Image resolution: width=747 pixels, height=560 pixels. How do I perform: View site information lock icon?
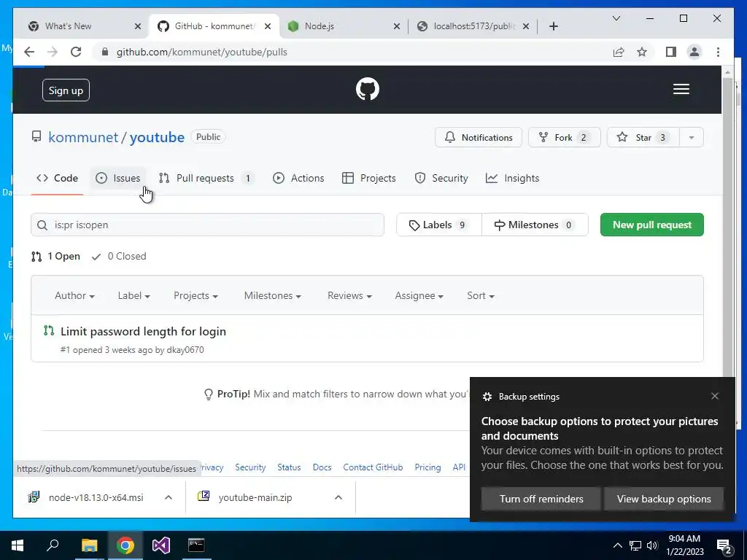pyautogui.click(x=105, y=52)
